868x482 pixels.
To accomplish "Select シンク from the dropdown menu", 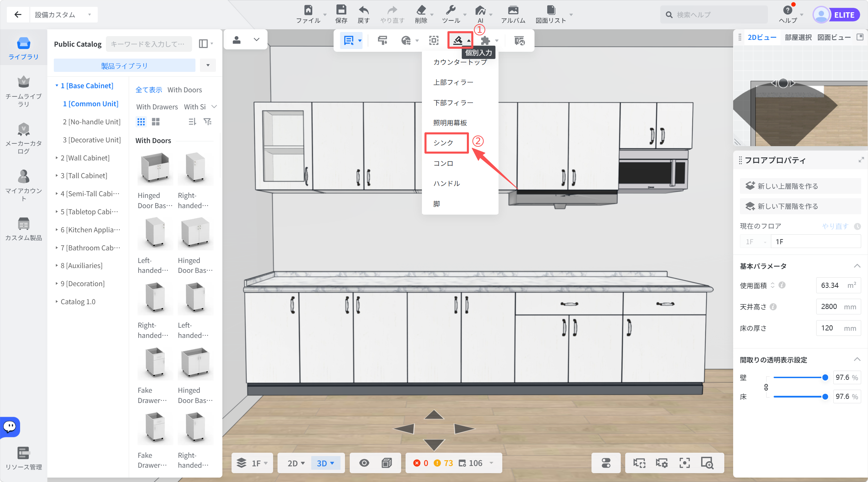I will pyautogui.click(x=443, y=143).
